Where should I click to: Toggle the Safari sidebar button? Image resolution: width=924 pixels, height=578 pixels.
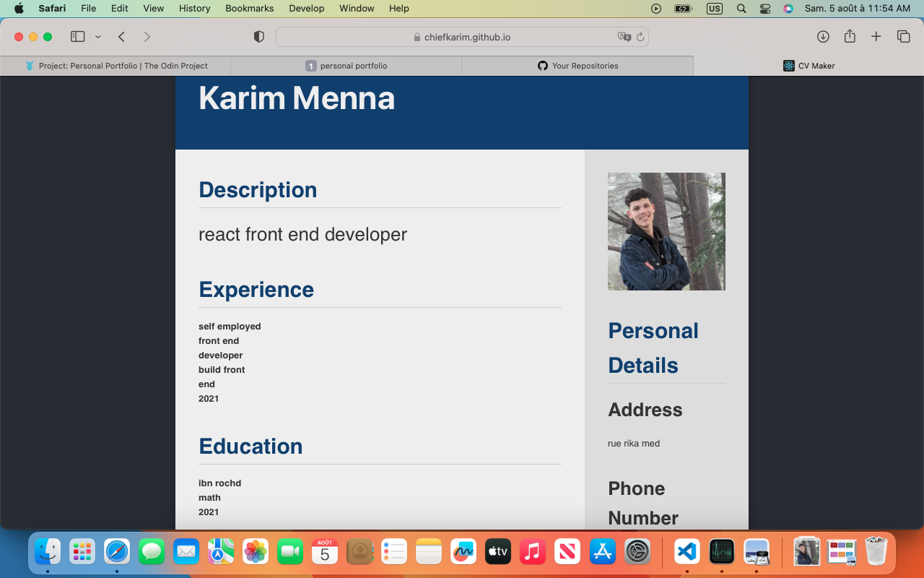(78, 37)
